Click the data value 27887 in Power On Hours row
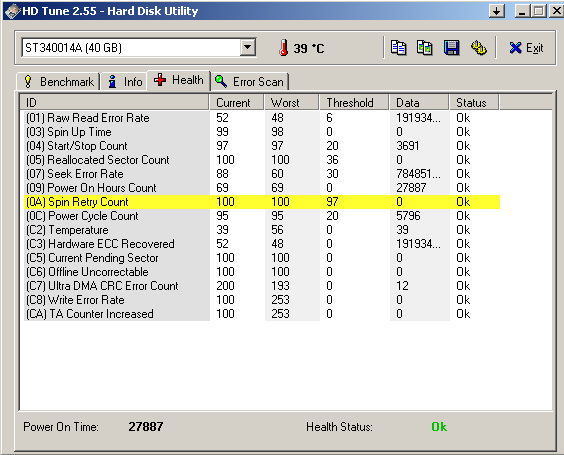This screenshot has height=455, width=564. point(411,188)
